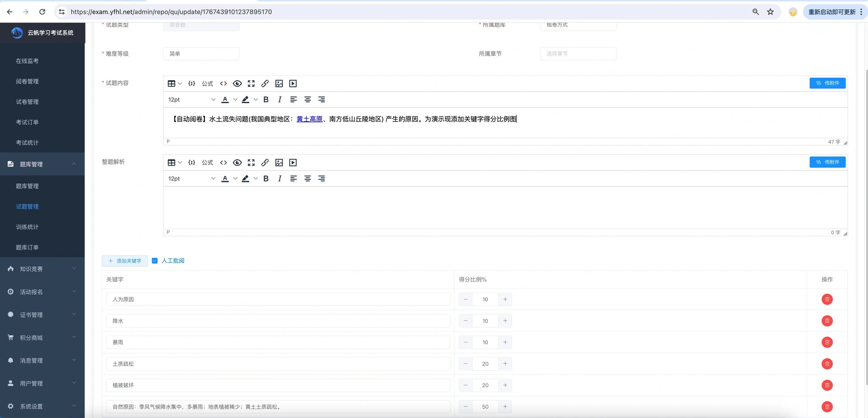Right align text in 整题解析 editor
This screenshot has width=868, height=418.
321,179
